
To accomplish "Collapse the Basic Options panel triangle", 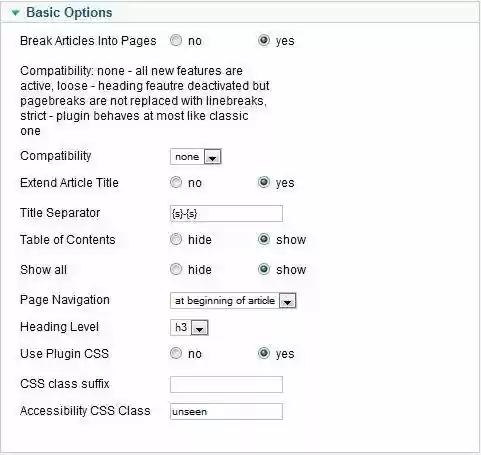I will coord(15,13).
